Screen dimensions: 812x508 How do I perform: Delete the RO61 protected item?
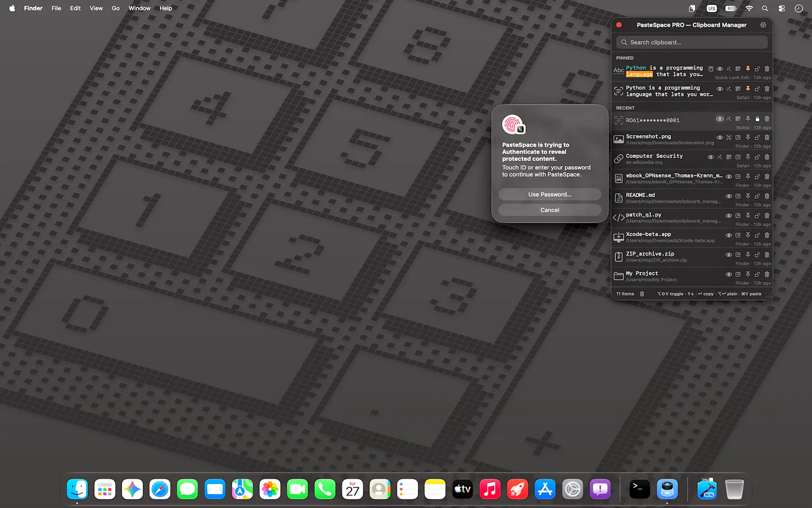click(x=767, y=119)
